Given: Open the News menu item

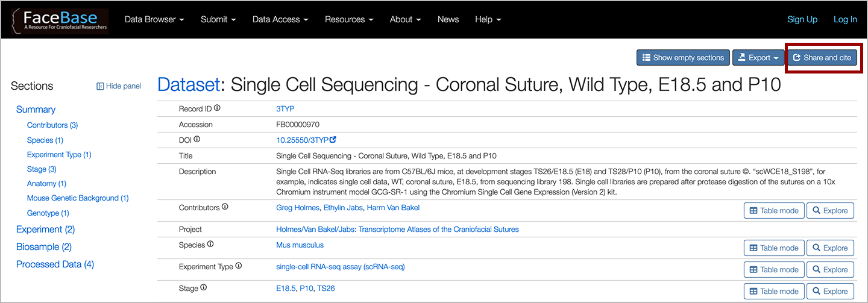Looking at the screenshot, I should (448, 19).
